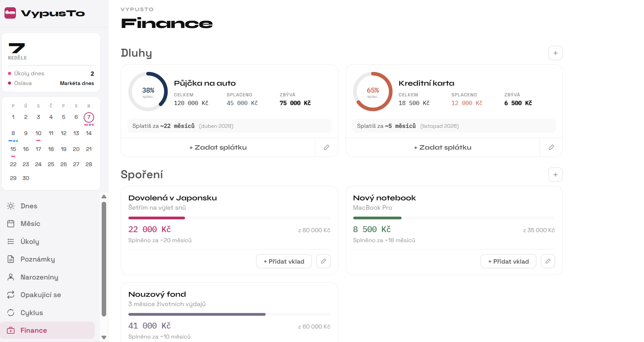The height and width of the screenshot is (342, 644).
Task: Edit the Půjčka na auto debt with pencil icon
Action: click(326, 148)
